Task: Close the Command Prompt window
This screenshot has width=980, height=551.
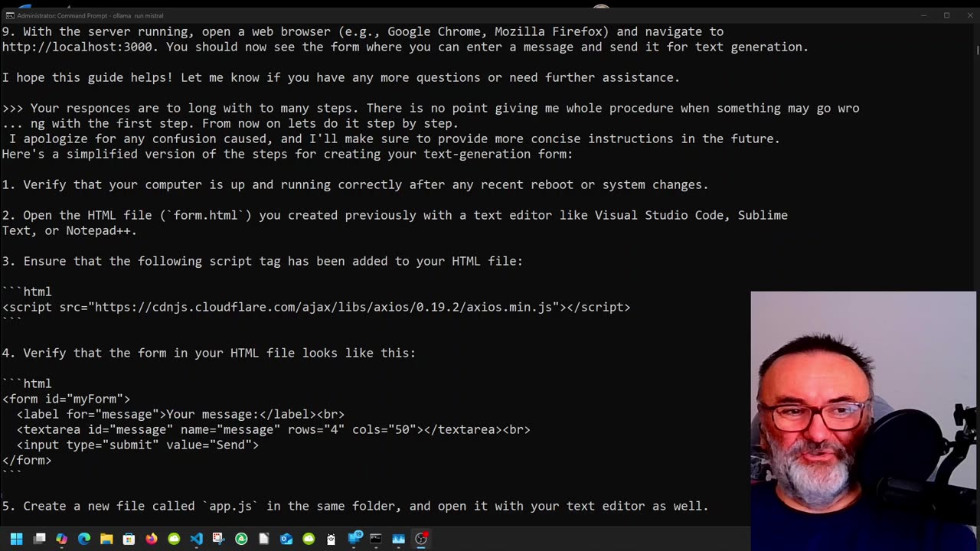Action: 969,15
